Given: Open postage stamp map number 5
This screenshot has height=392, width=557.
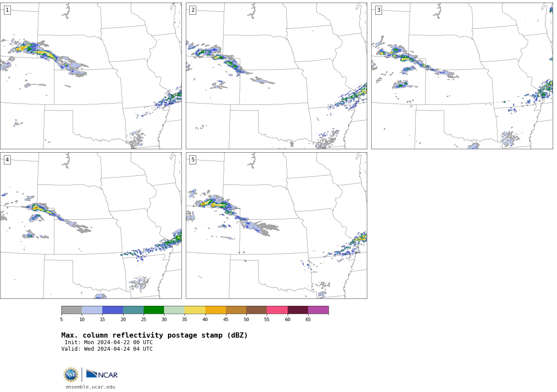Looking at the screenshot, I should [276, 225].
